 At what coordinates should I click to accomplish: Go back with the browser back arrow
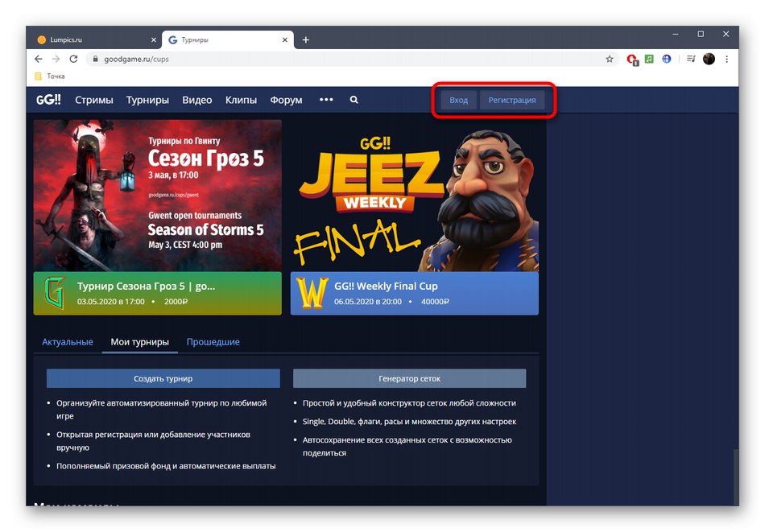[x=39, y=59]
